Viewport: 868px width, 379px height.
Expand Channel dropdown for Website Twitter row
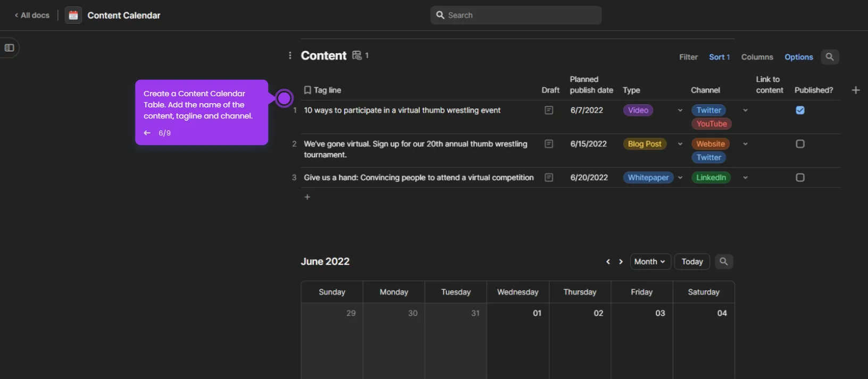(x=745, y=144)
